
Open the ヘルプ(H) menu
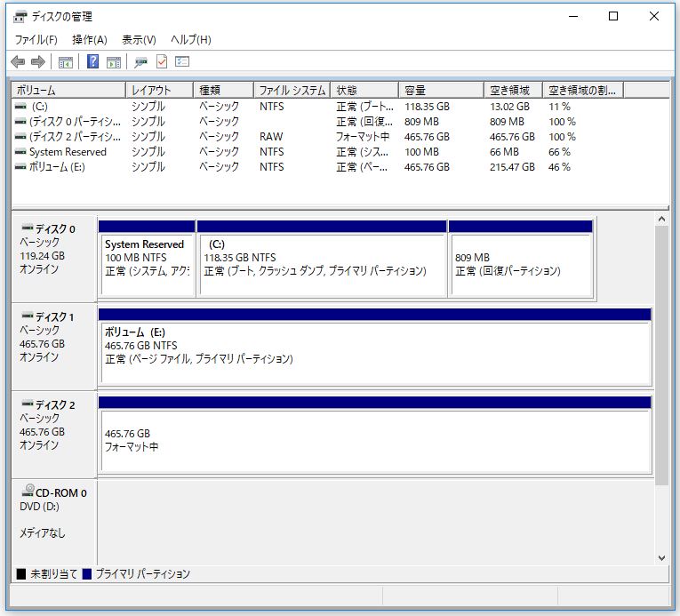coord(191,40)
